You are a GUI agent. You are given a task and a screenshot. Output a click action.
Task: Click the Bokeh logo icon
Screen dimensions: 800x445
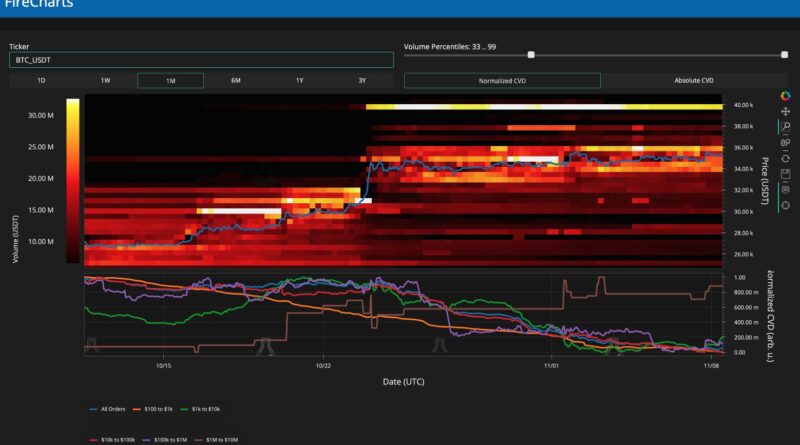click(785, 95)
